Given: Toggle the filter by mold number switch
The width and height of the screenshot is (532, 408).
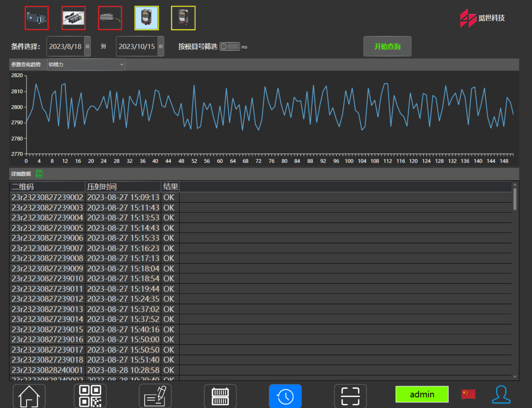Looking at the screenshot, I should tap(230, 46).
